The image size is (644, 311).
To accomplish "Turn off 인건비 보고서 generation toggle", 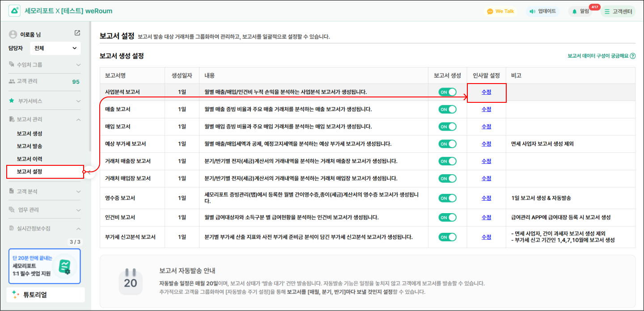I will [447, 218].
